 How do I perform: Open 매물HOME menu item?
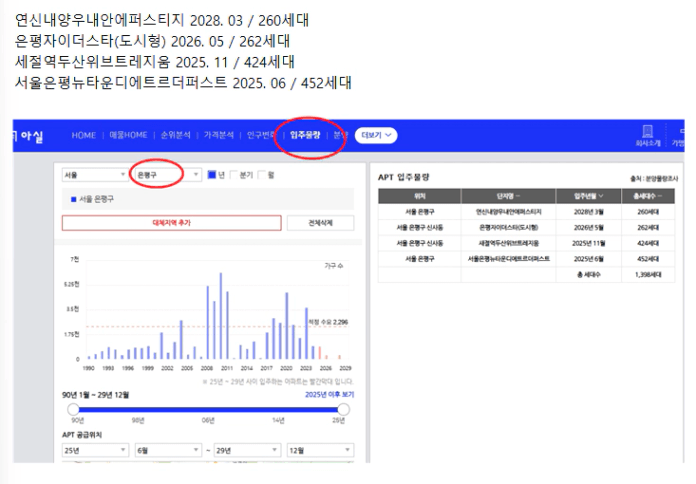128,135
